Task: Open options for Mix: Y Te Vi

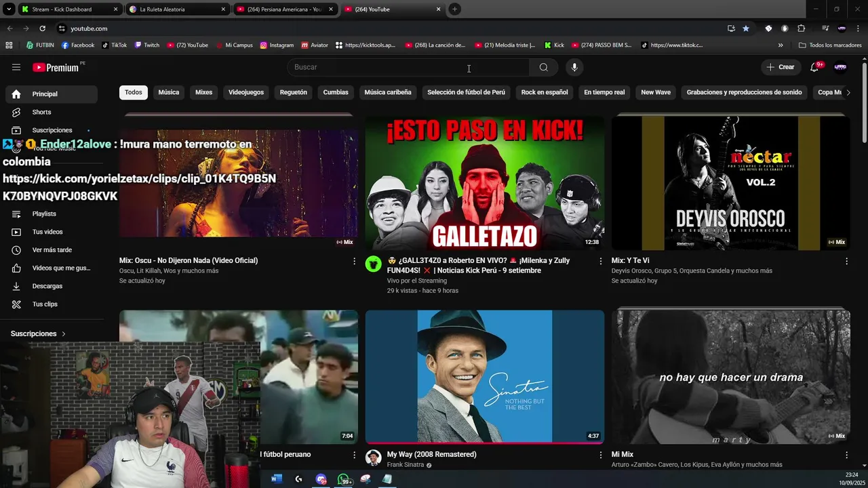Action: coord(846,261)
